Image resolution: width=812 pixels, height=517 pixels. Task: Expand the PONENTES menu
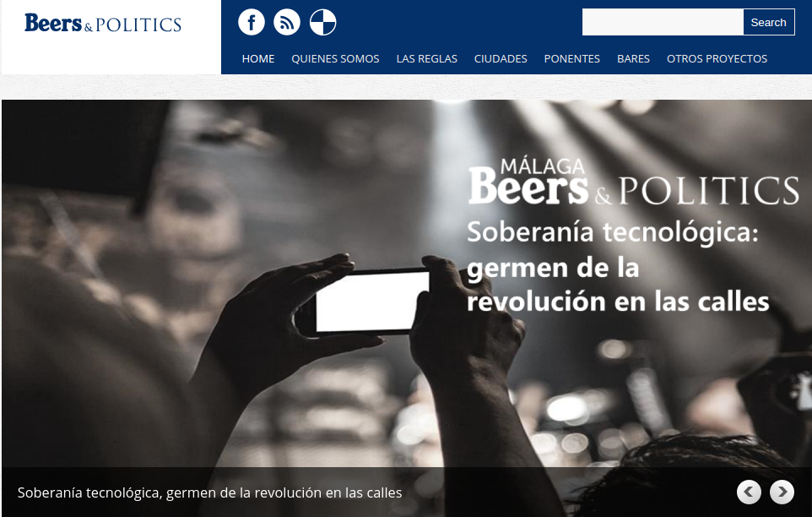pos(571,59)
